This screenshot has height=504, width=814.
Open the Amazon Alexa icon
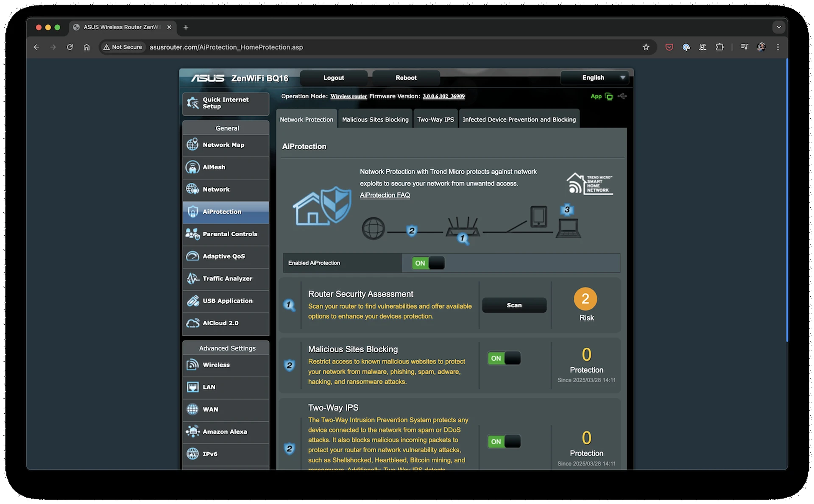(x=192, y=432)
